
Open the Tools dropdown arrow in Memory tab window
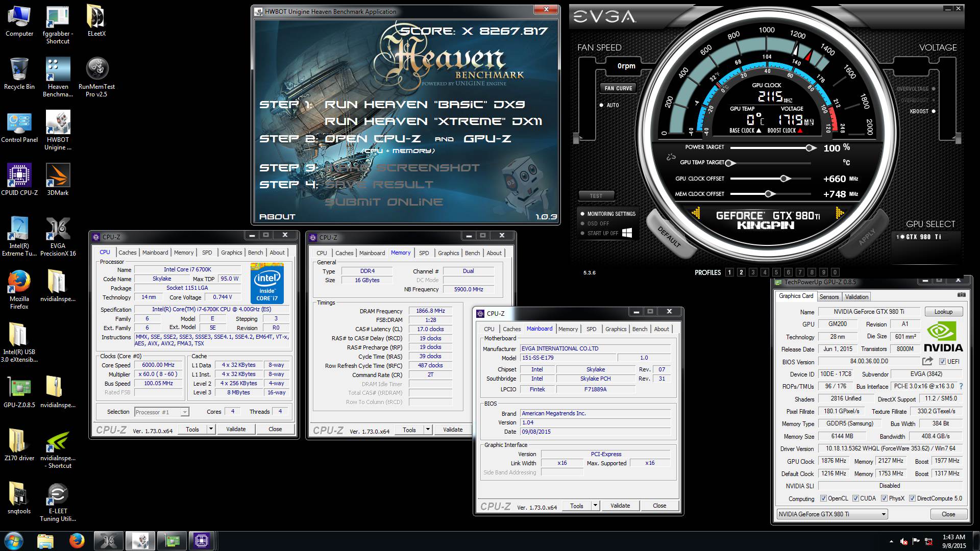tap(428, 430)
